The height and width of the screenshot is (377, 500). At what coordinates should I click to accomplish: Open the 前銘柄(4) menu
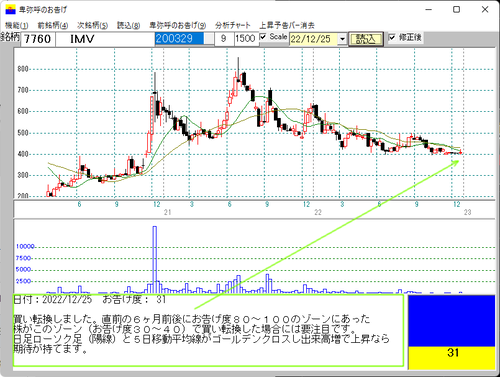click(x=53, y=25)
